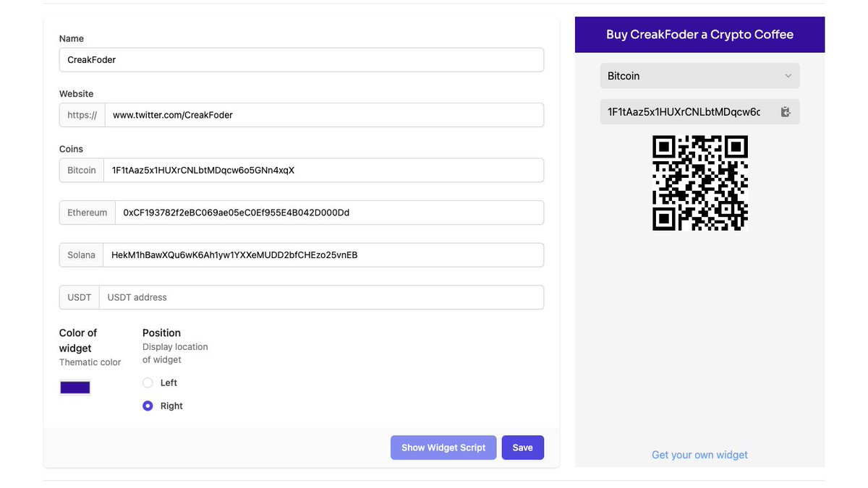Click the Coins section label

coord(71,149)
